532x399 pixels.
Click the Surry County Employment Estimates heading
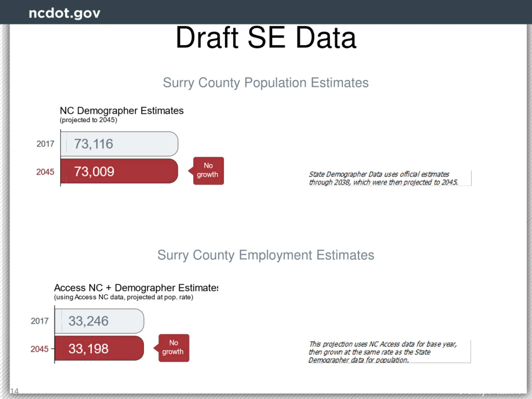coord(266,255)
